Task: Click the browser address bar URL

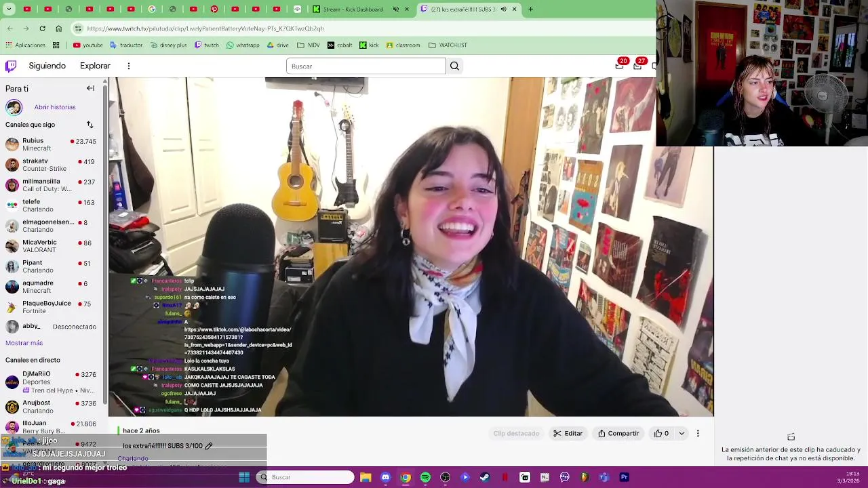Action: click(205, 28)
